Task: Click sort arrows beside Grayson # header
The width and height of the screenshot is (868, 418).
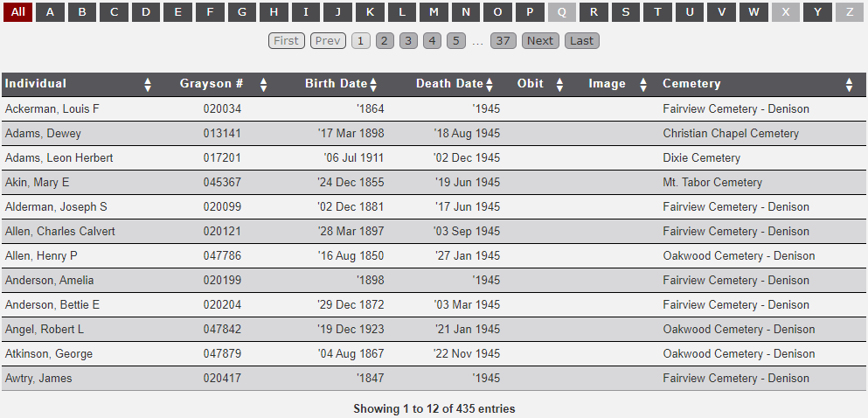Action: tap(263, 85)
